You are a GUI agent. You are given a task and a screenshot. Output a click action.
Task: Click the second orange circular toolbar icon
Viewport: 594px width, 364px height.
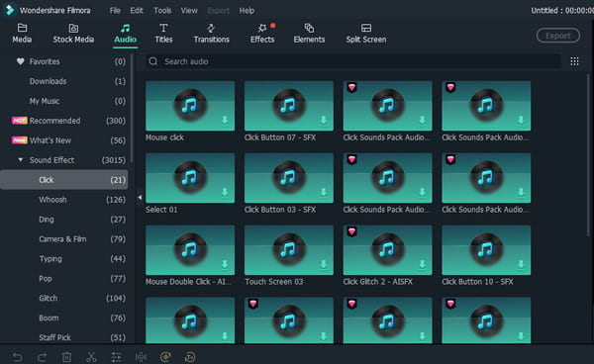pyautogui.click(x=190, y=357)
